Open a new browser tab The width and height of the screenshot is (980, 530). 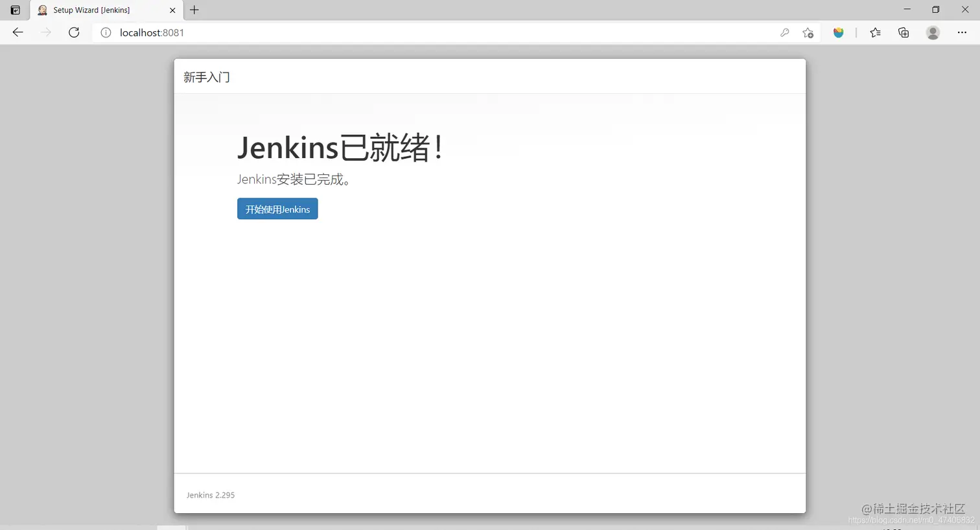[x=194, y=10]
